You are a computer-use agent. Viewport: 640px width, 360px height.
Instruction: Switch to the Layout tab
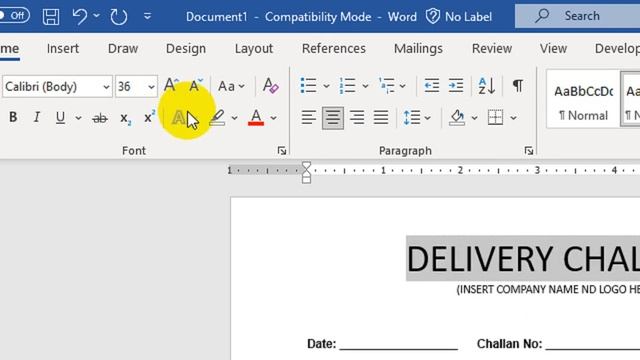click(x=253, y=49)
